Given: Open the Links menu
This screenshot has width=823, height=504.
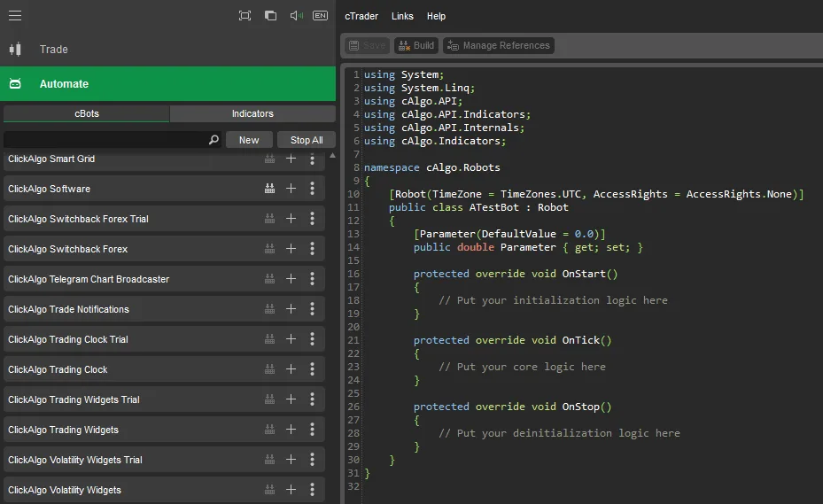Looking at the screenshot, I should [402, 16].
